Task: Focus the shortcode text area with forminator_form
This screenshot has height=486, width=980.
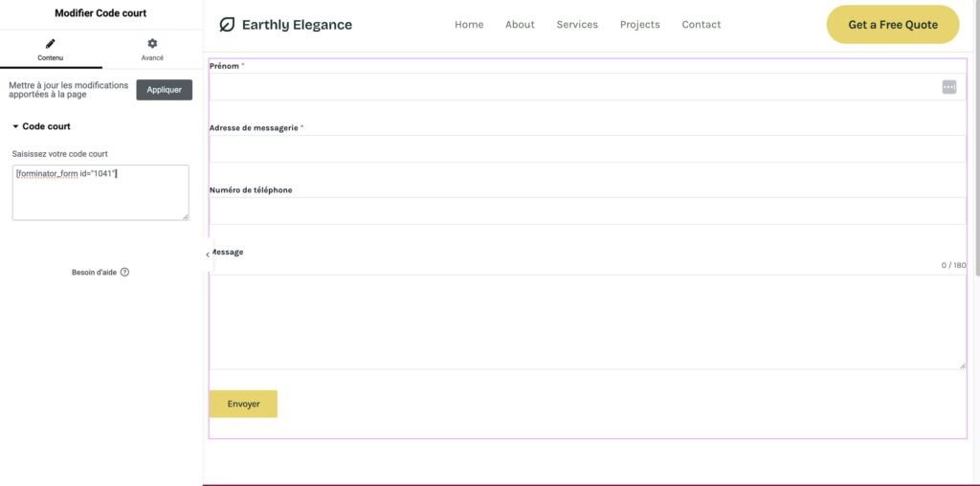Action: (x=100, y=192)
